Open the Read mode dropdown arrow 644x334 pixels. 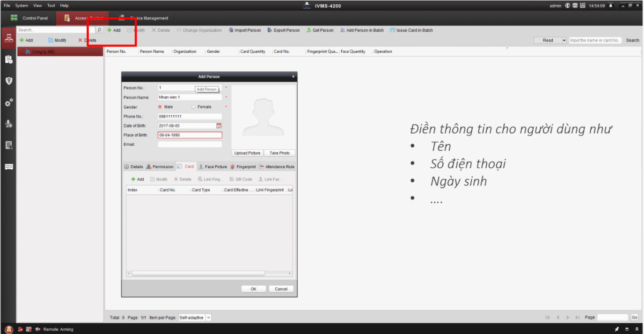click(564, 40)
